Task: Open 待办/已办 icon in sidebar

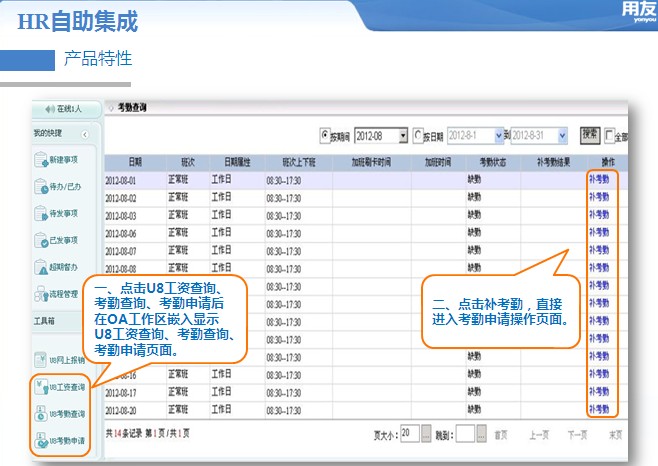Action: pos(41,187)
